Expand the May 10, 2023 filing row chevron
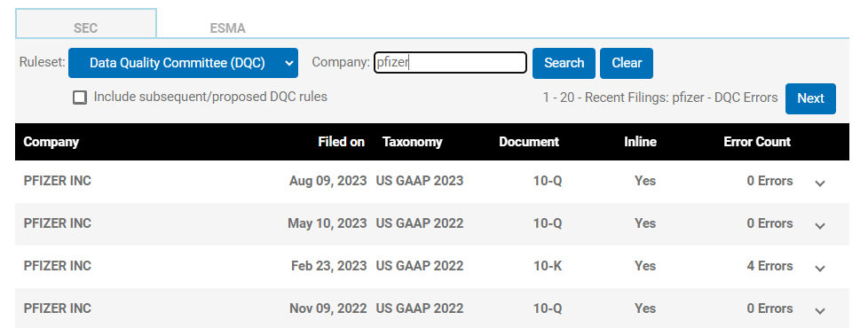 tap(820, 226)
